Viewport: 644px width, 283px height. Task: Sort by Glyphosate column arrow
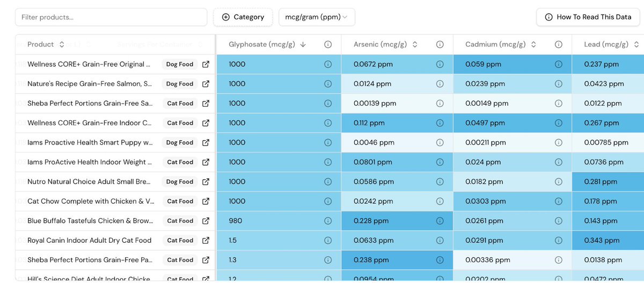pos(303,45)
